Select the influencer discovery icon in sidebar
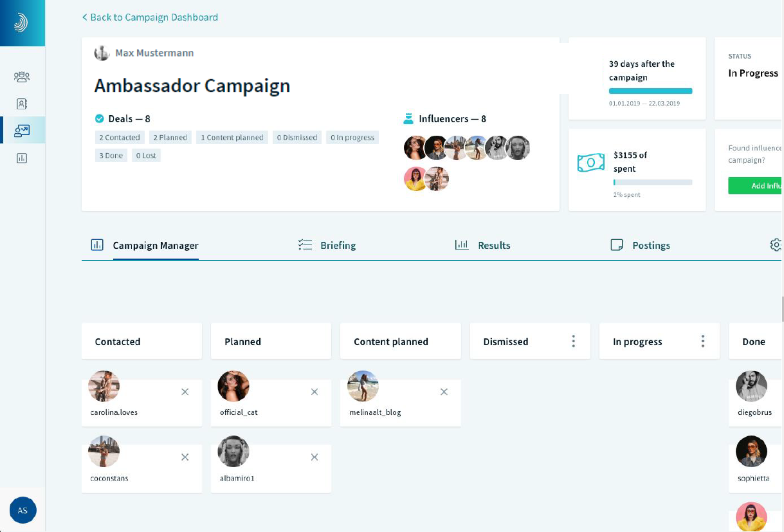Image resolution: width=784 pixels, height=532 pixels. (22, 77)
